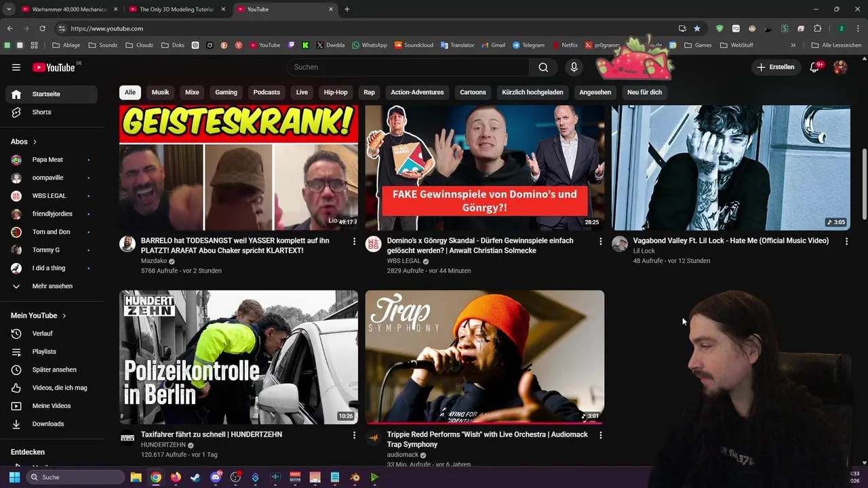Viewport: 868px width, 488px height.
Task: Open a new browser tab
Action: pos(347,9)
